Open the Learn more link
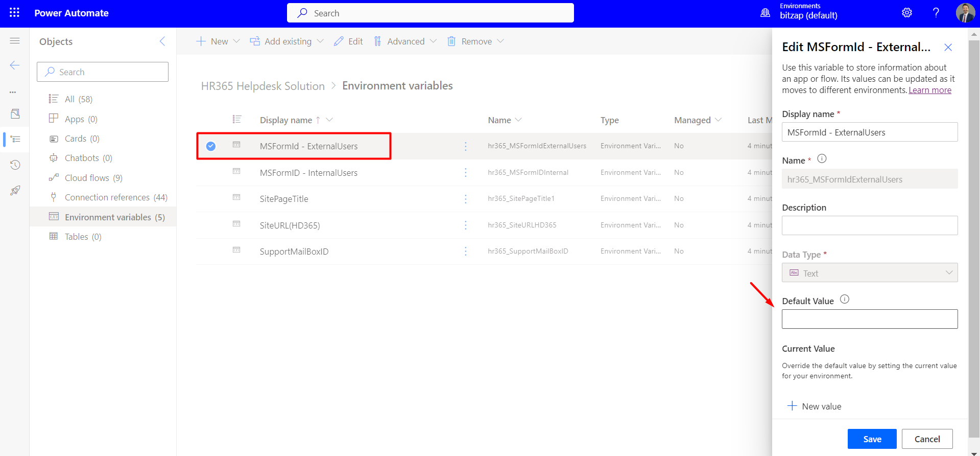Image resolution: width=980 pixels, height=456 pixels. [929, 90]
